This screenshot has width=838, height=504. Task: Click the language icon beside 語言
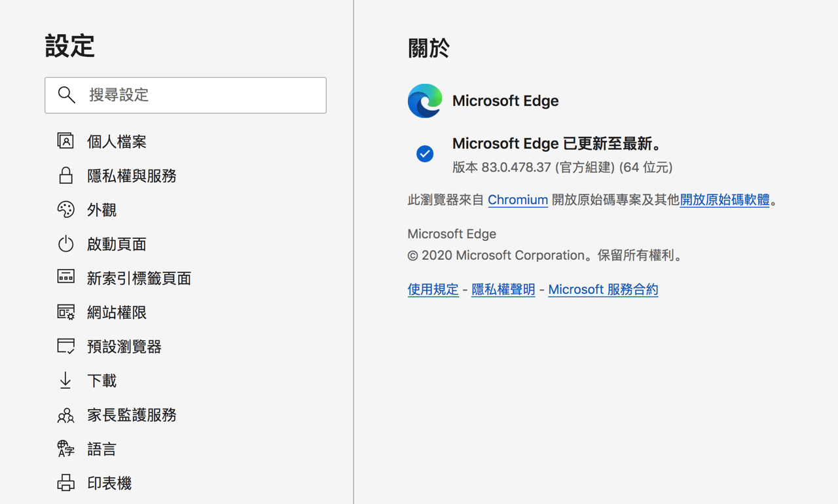[65, 449]
